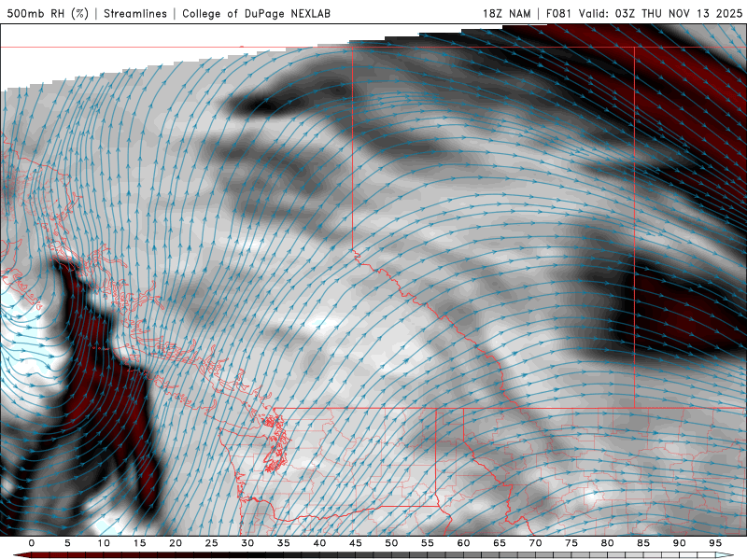Select the 'Streamlines' label in header
Viewport: 747px width, 560px height.
tap(135, 13)
